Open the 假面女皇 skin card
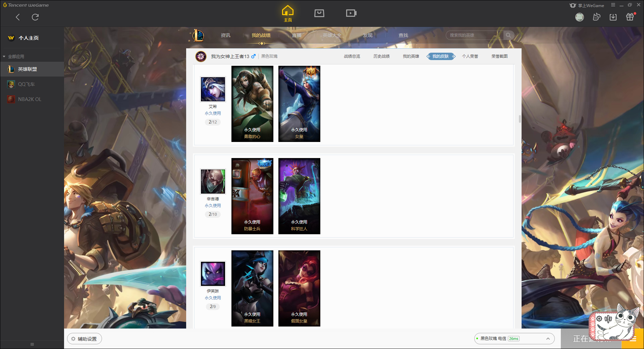Screen dimensions: 644x349 click(x=299, y=288)
